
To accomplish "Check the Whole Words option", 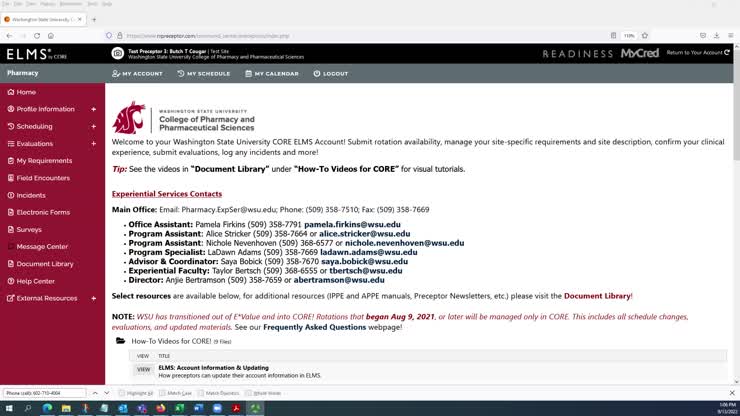I will 250,393.
